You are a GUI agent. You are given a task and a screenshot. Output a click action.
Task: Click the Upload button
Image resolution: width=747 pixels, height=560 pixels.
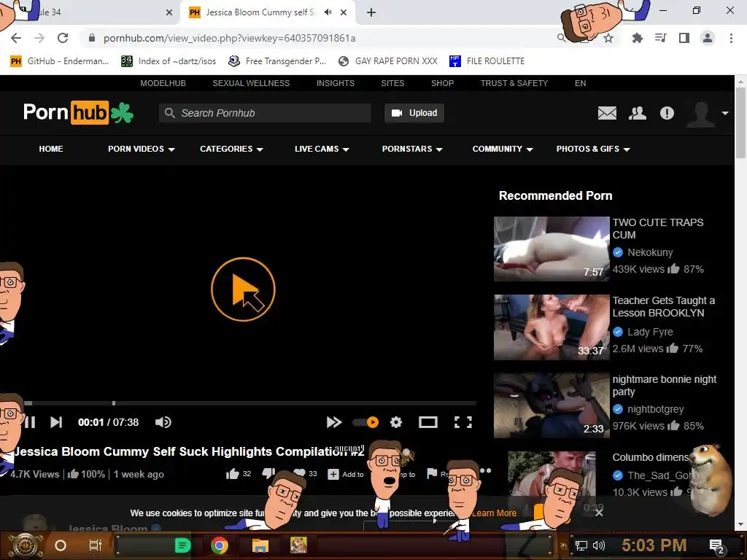(414, 113)
